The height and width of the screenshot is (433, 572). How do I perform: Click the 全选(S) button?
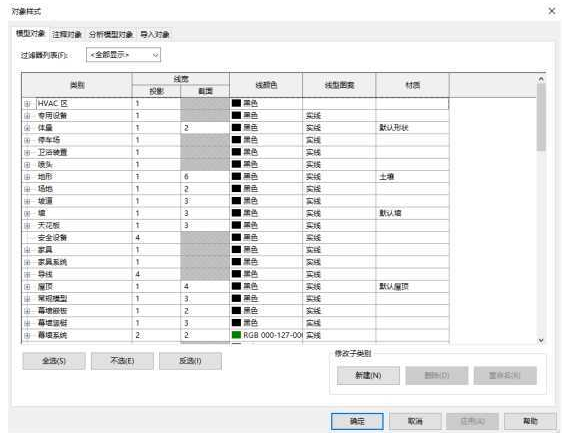click(54, 361)
